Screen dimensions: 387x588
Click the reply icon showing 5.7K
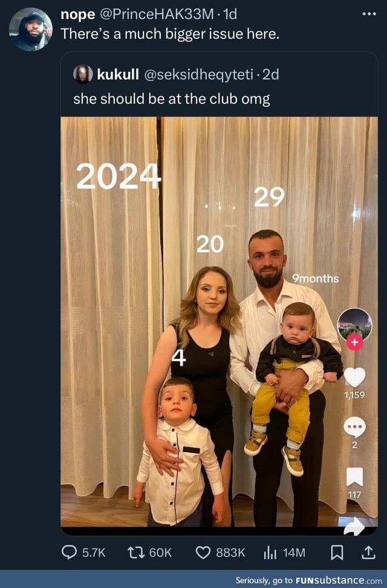[x=69, y=552]
